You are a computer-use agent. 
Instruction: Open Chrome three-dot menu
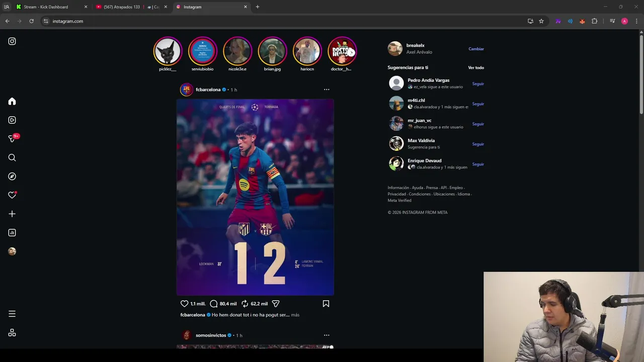click(636, 21)
